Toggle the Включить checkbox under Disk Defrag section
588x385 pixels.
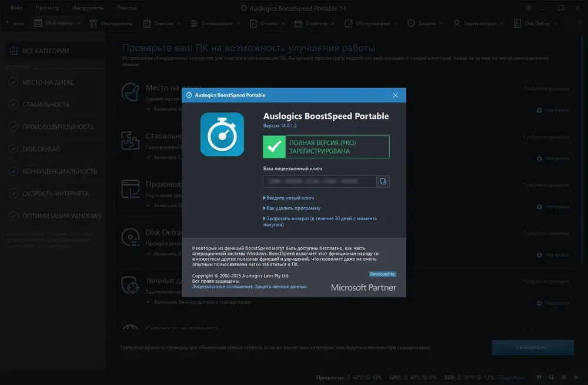click(x=149, y=254)
